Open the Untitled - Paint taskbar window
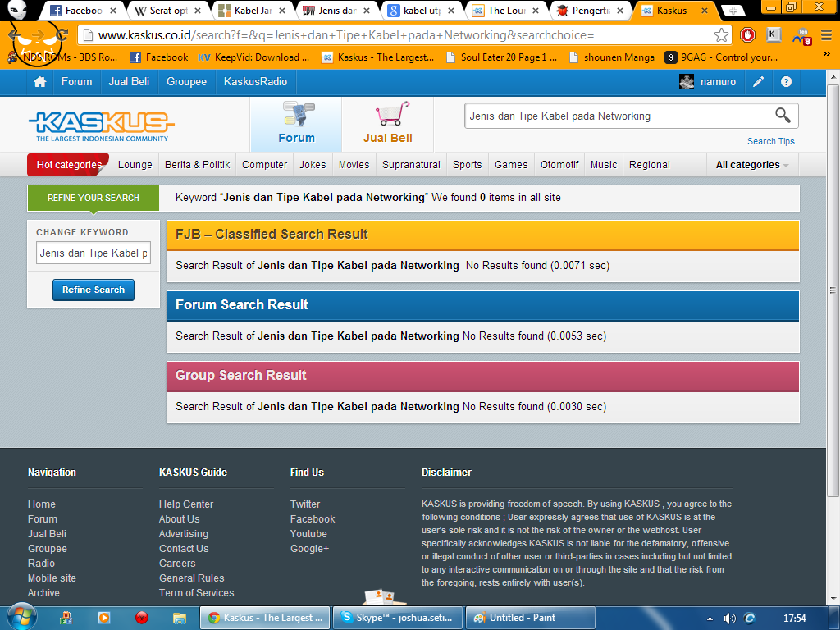This screenshot has width=840, height=630. (x=531, y=618)
